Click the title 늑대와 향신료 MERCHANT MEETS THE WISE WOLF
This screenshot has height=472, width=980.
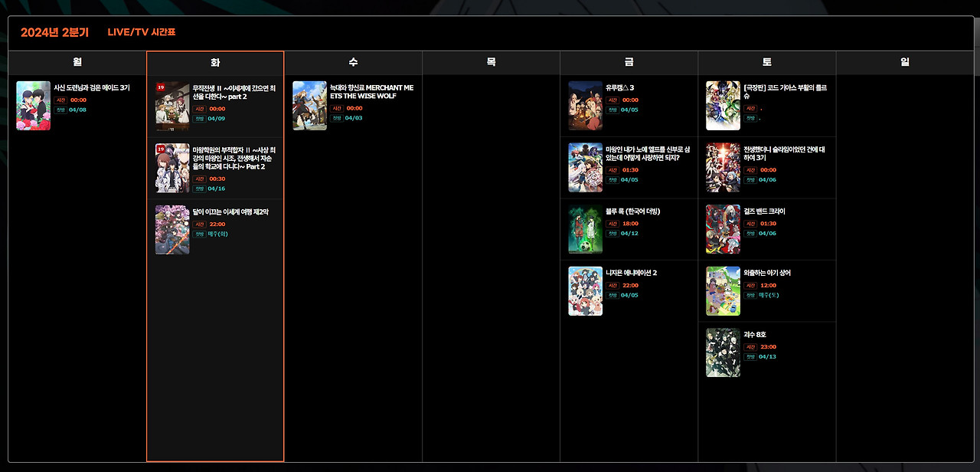point(371,92)
